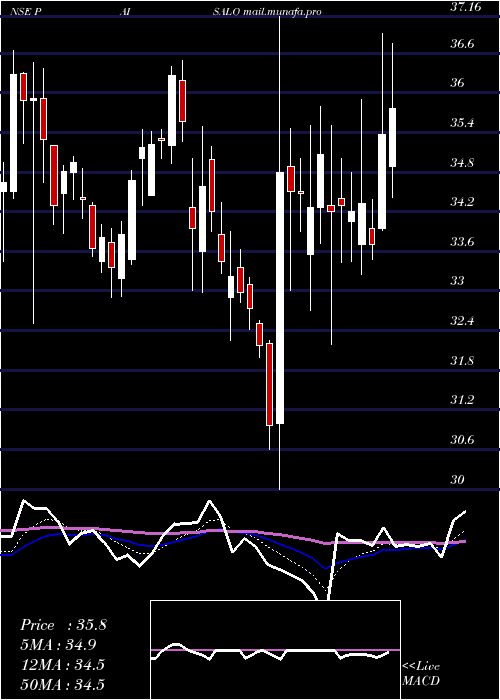500x700 pixels.
Task: Click the 31.8 price axis label
Action: tap(463, 361)
